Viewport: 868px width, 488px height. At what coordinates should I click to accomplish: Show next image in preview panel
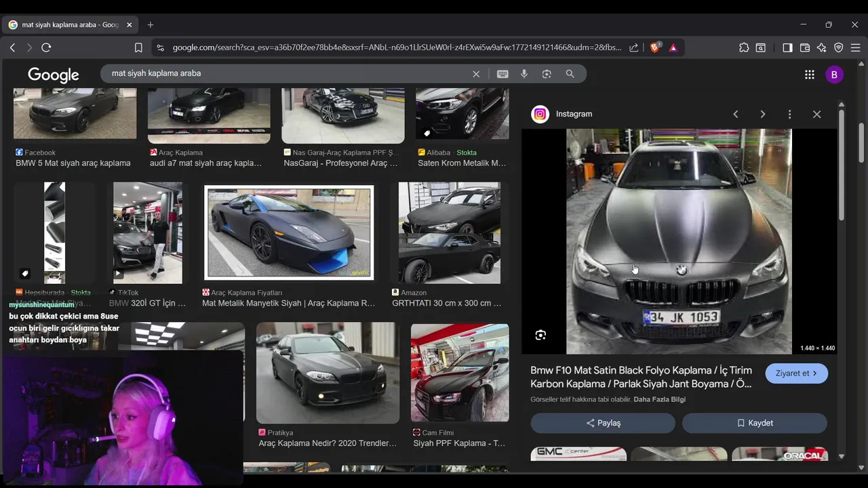click(x=763, y=114)
